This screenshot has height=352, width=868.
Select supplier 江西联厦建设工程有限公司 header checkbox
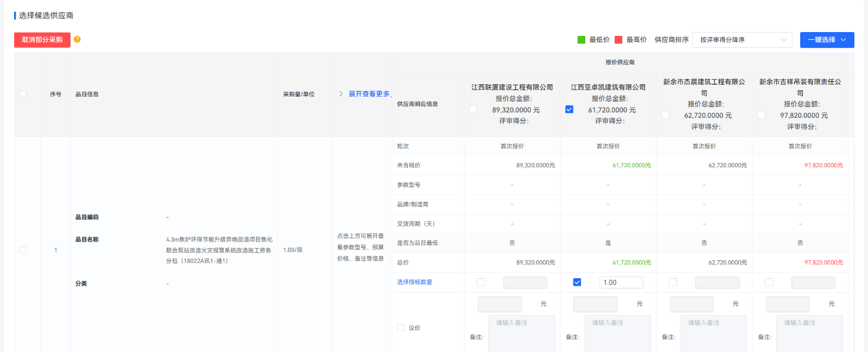coord(473,109)
